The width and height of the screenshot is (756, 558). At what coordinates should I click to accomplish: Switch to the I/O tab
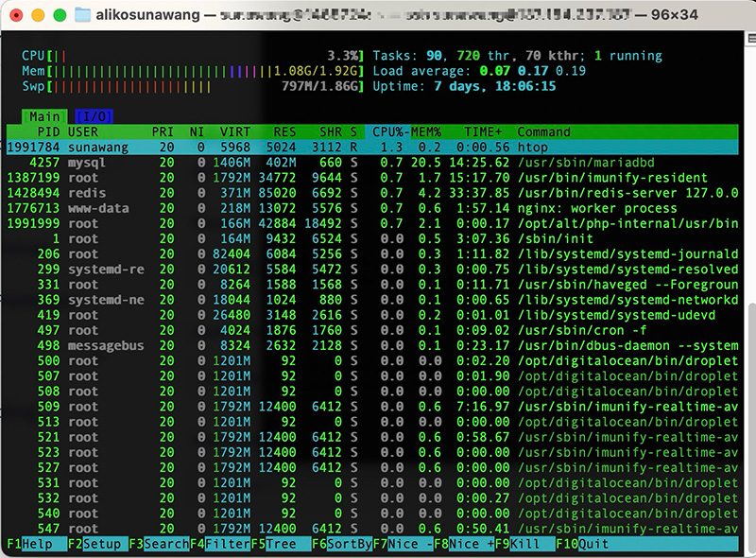(x=94, y=117)
